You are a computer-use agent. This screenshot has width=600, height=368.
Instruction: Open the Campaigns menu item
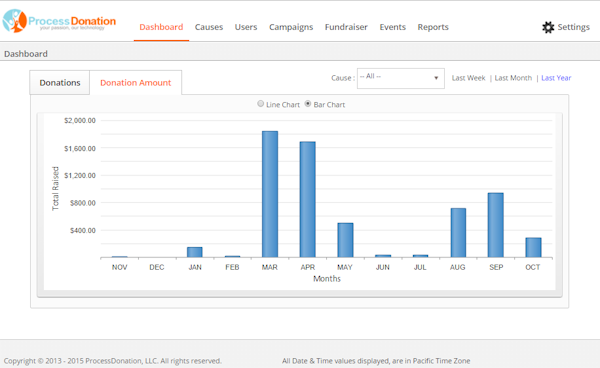coord(291,27)
